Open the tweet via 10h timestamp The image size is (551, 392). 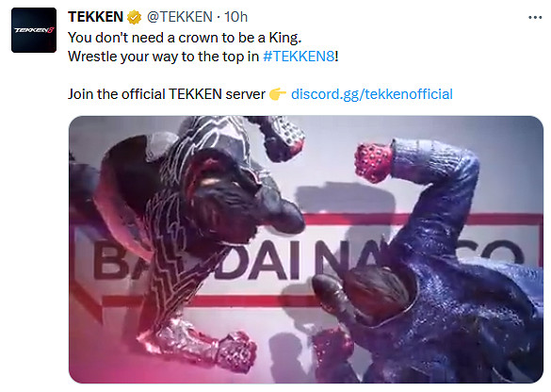click(235, 17)
